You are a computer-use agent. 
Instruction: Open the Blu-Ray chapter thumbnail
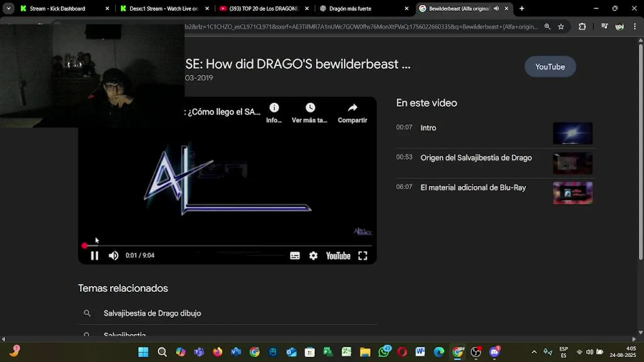coord(573,193)
